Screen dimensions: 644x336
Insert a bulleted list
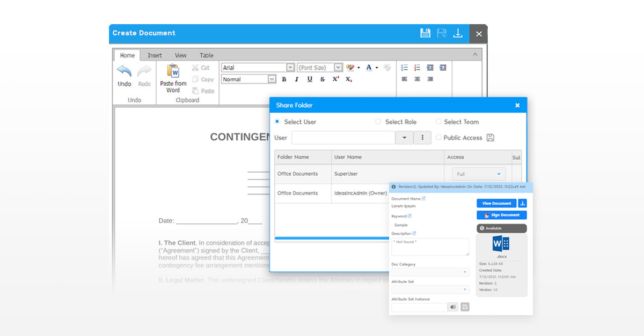point(405,68)
